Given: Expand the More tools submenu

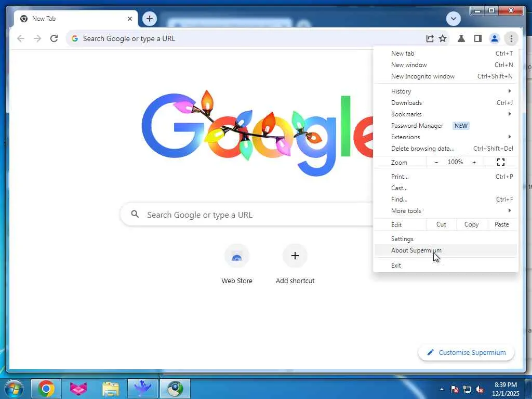Looking at the screenshot, I should 445,211.
